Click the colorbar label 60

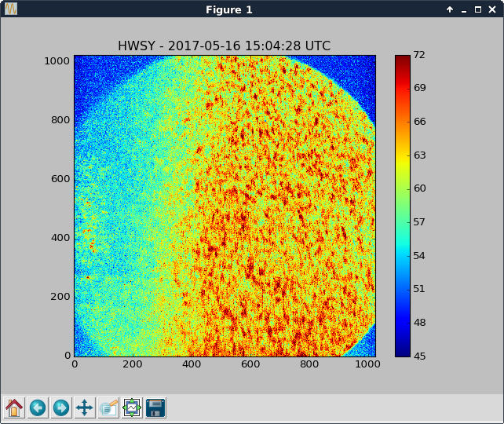point(419,188)
